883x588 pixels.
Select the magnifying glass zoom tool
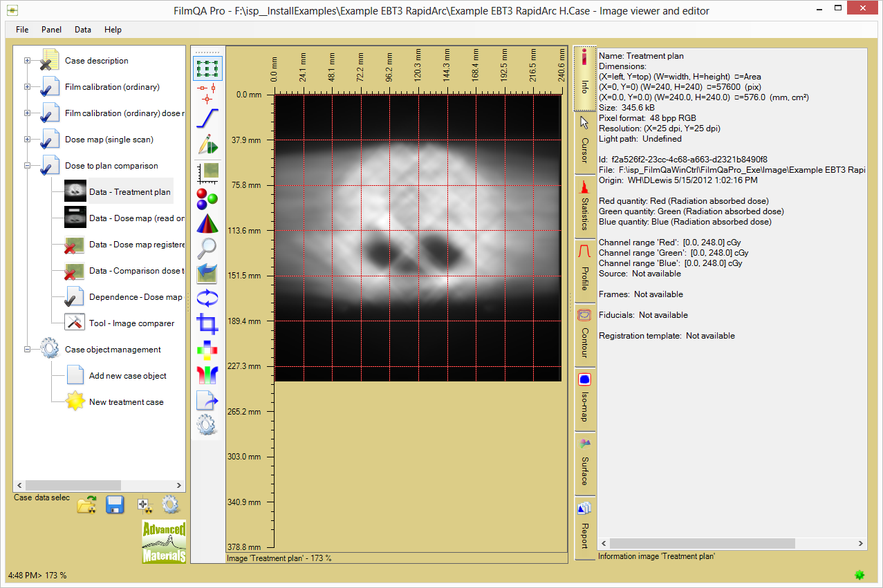tap(207, 248)
